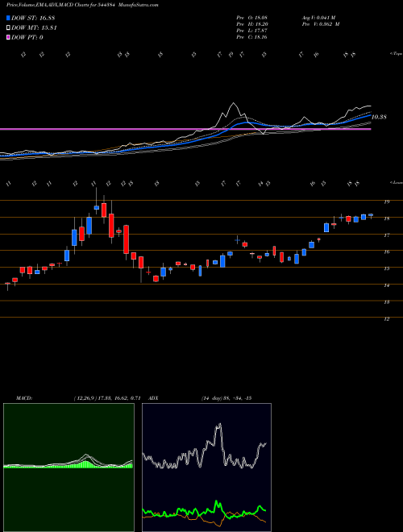Click the 'Pre H: 18.20' high value
The height and width of the screenshot is (532, 403).
[x=252, y=24]
